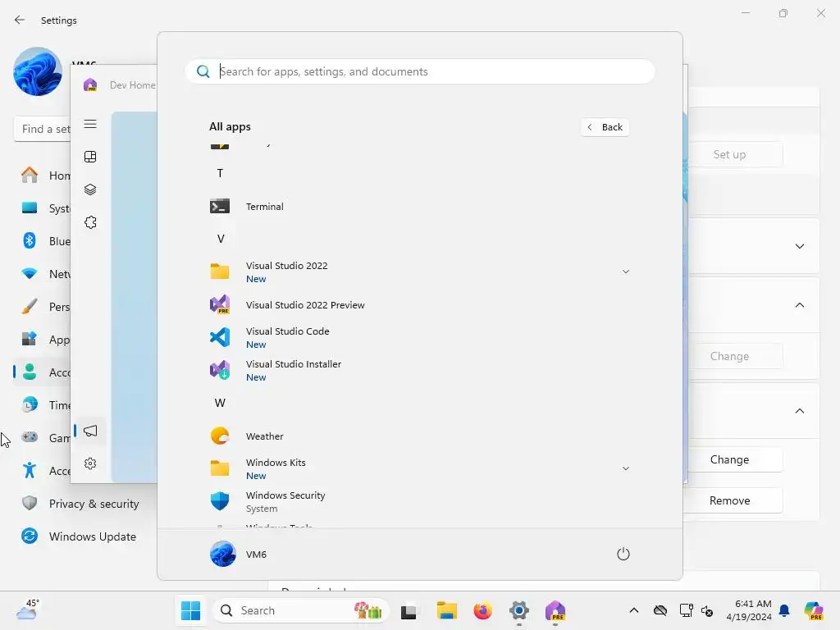This screenshot has height=630, width=840.
Task: Open Visual Studio Installer
Action: (419, 370)
